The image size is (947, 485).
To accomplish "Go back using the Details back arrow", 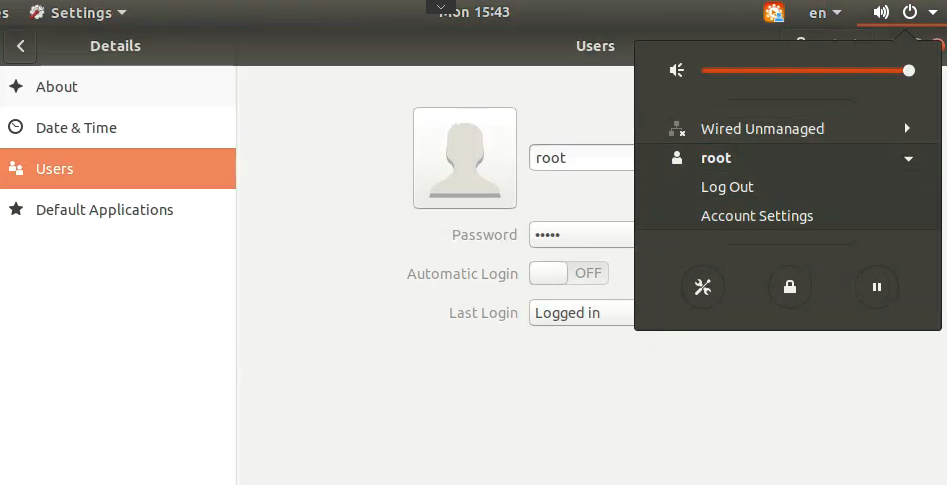I will (20, 46).
